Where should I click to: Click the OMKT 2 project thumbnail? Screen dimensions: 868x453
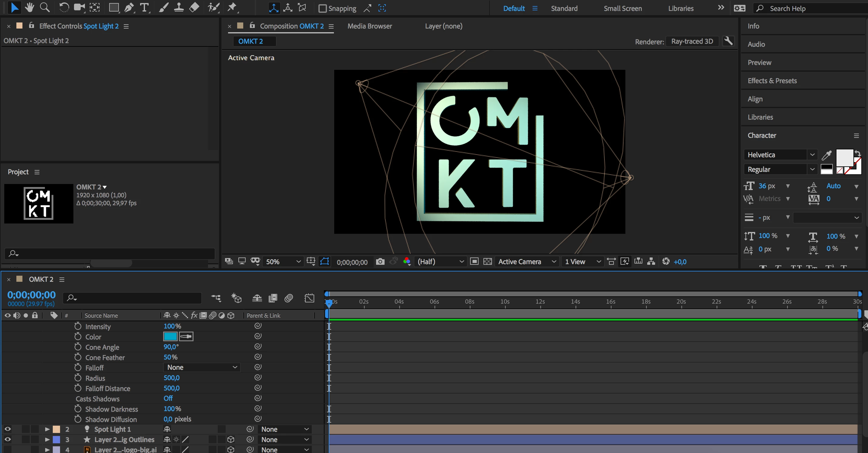point(39,203)
